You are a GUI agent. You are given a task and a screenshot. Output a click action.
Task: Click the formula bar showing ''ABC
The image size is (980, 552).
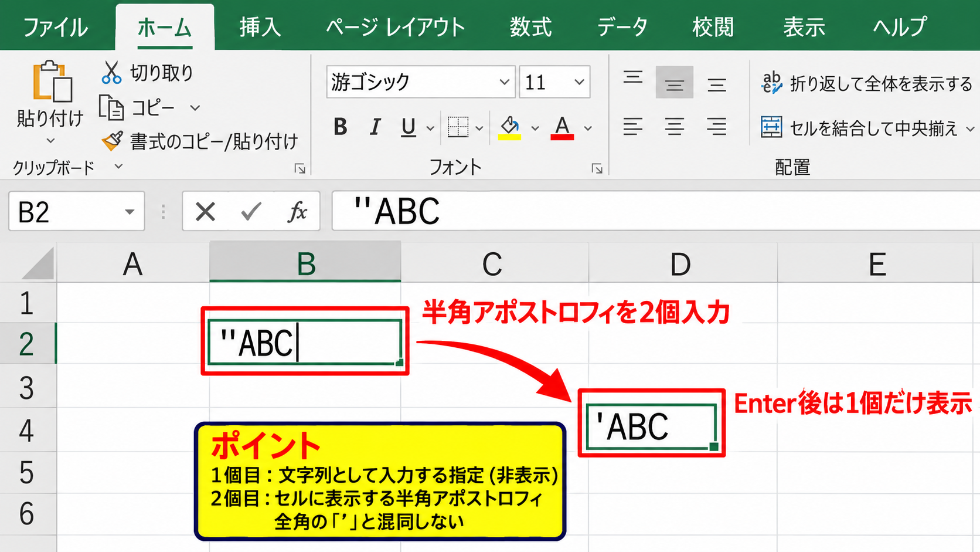[x=656, y=211]
